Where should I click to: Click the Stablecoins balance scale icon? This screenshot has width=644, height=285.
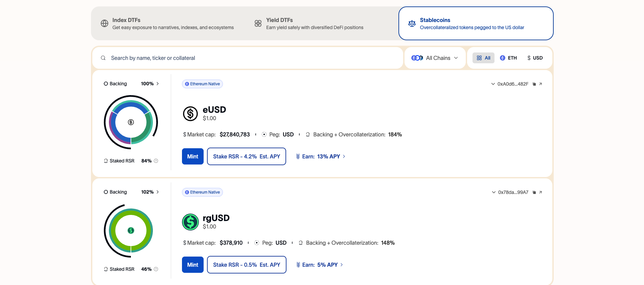(412, 23)
